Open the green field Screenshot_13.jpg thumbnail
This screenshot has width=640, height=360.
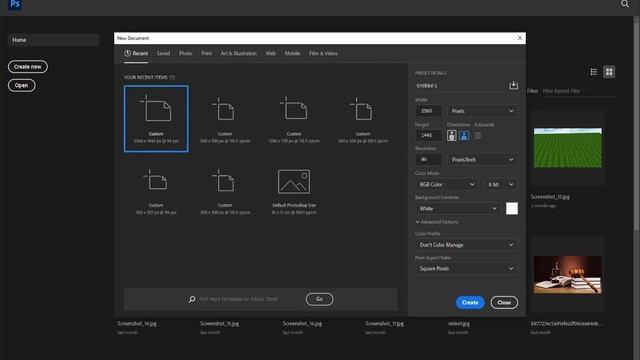coord(567,148)
